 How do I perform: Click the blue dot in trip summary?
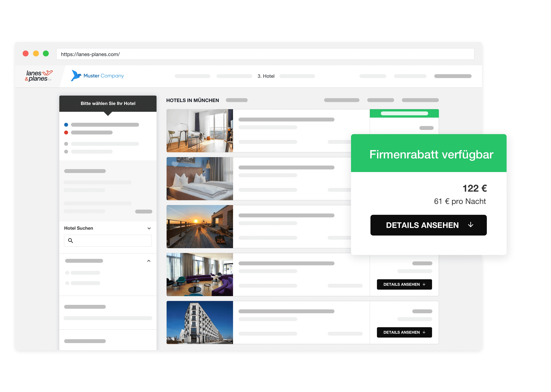click(x=66, y=125)
